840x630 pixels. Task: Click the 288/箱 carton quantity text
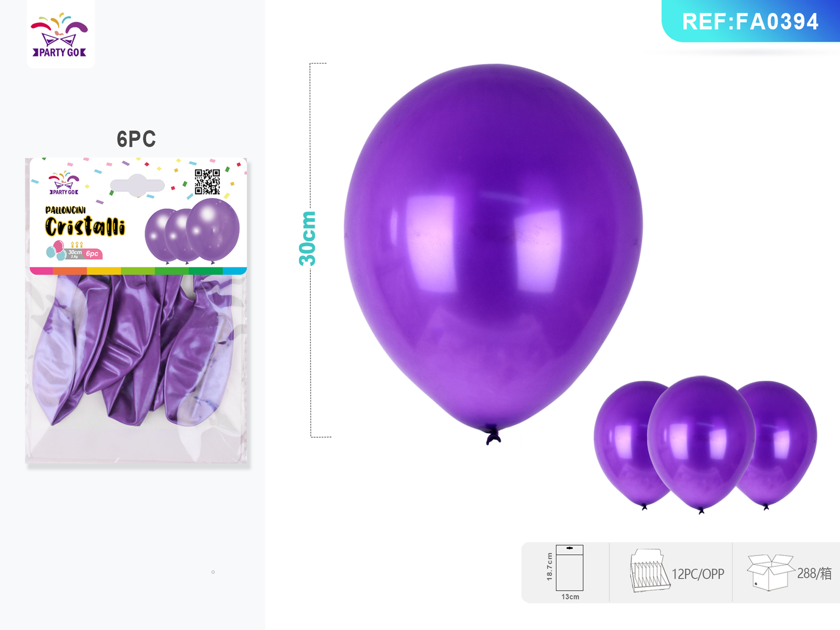814,573
